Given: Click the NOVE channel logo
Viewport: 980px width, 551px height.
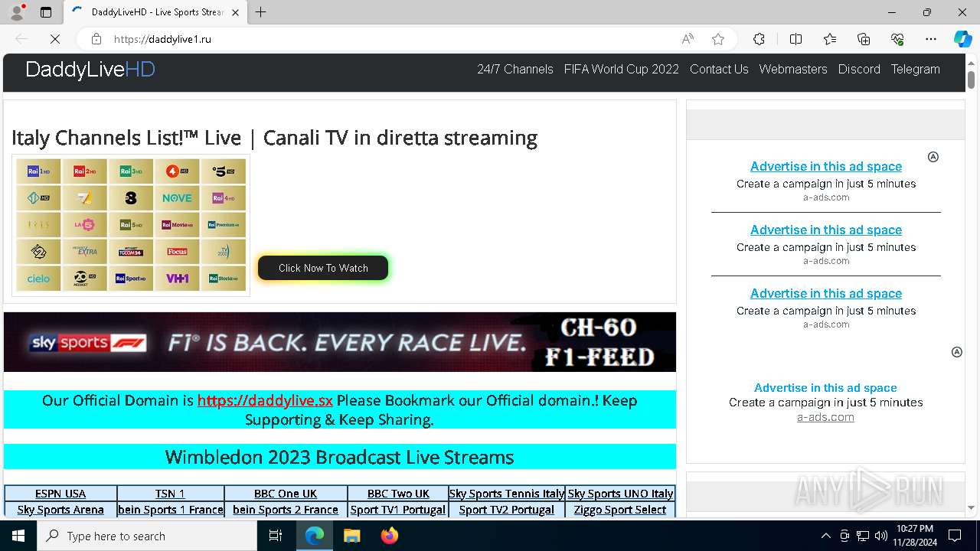Looking at the screenshot, I should 177,198.
